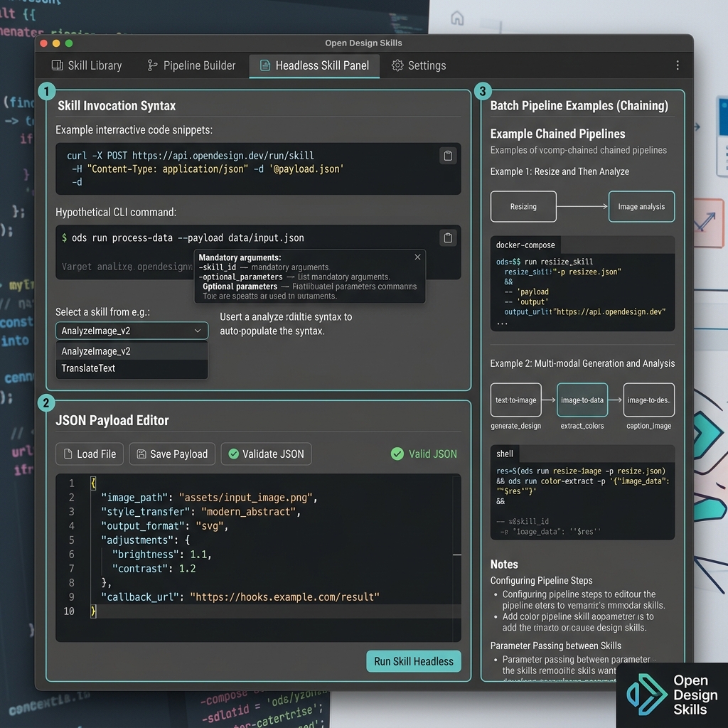Click the "callback_url" line in the editor
Viewport: 728px width, 728px height.
click(240, 597)
